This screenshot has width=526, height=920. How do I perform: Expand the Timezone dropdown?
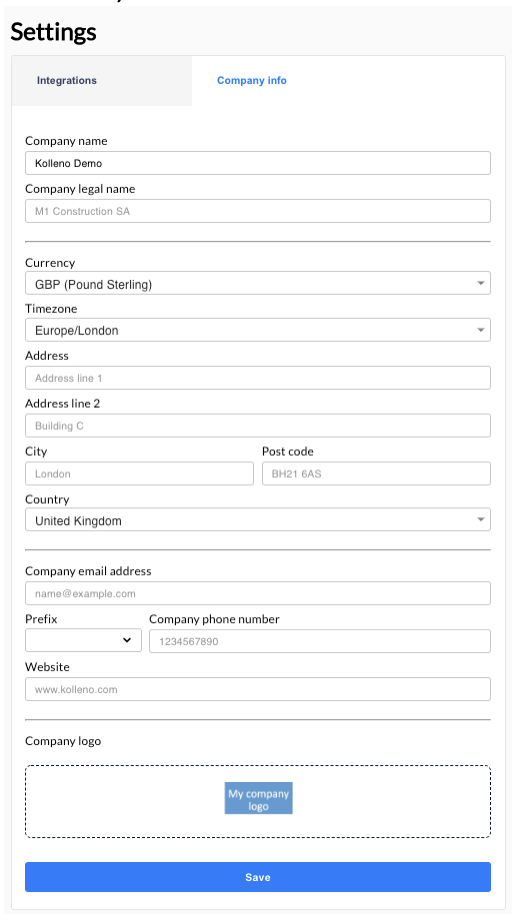coord(258,330)
